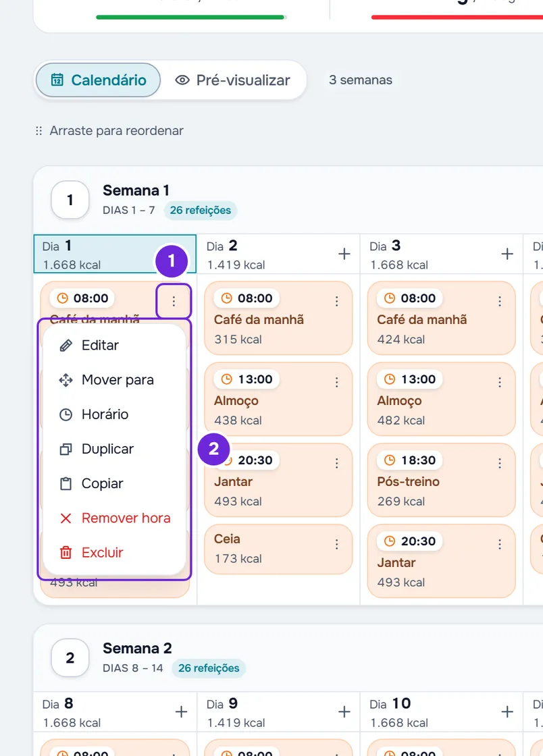Click the DIAS 8 – 14 label
Viewport: 543px width, 756px height.
coord(132,668)
